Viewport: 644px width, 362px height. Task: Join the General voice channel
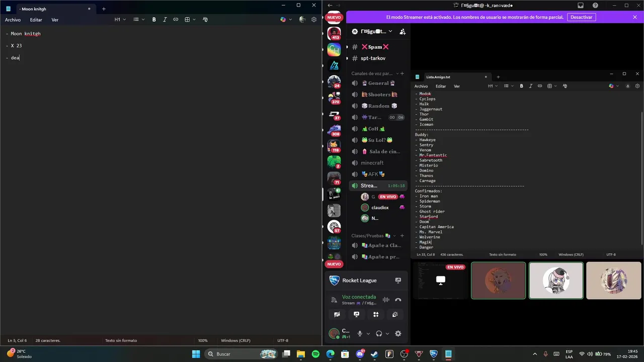(378, 83)
